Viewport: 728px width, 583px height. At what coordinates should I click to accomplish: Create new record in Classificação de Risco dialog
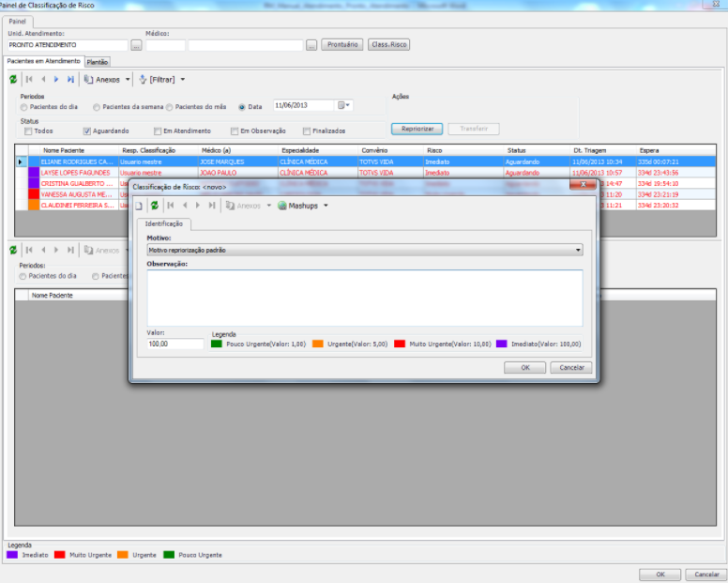click(x=139, y=206)
